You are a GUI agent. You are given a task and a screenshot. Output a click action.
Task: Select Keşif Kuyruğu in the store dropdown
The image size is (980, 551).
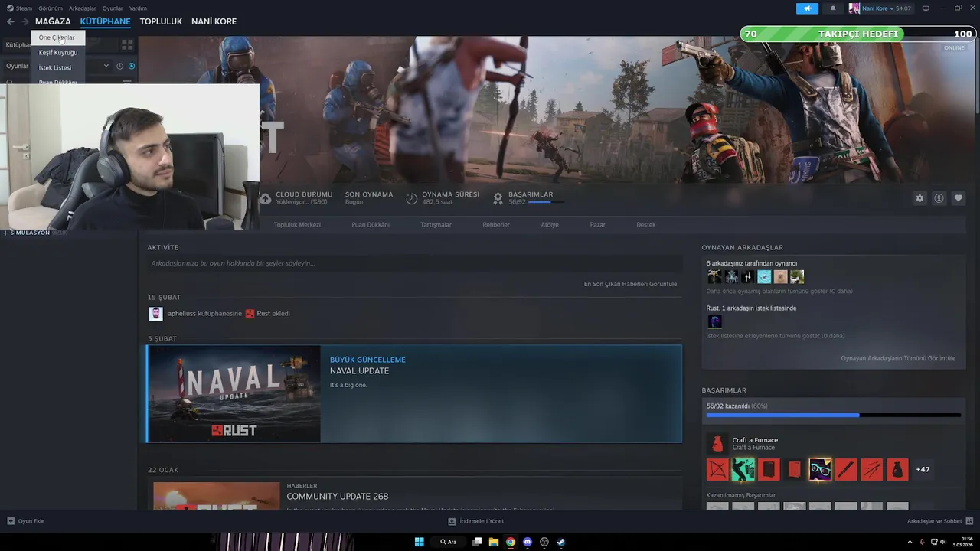[57, 53]
